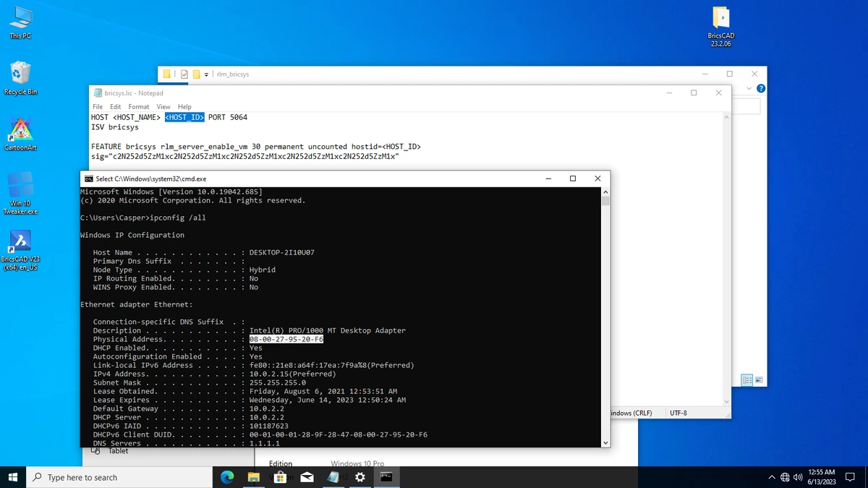868x488 pixels.
Task: Click the UTF-8 entry in the Notepad status bar
Action: tap(678, 413)
